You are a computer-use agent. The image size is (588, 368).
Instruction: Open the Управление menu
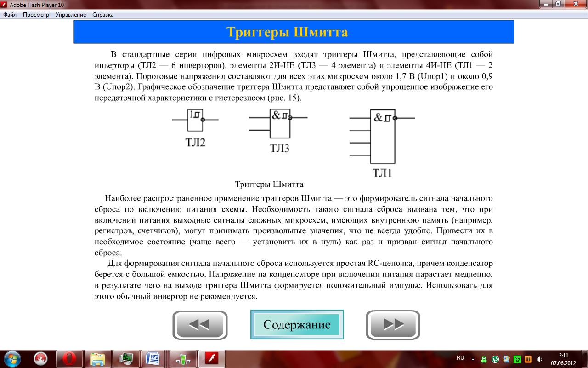coord(71,15)
